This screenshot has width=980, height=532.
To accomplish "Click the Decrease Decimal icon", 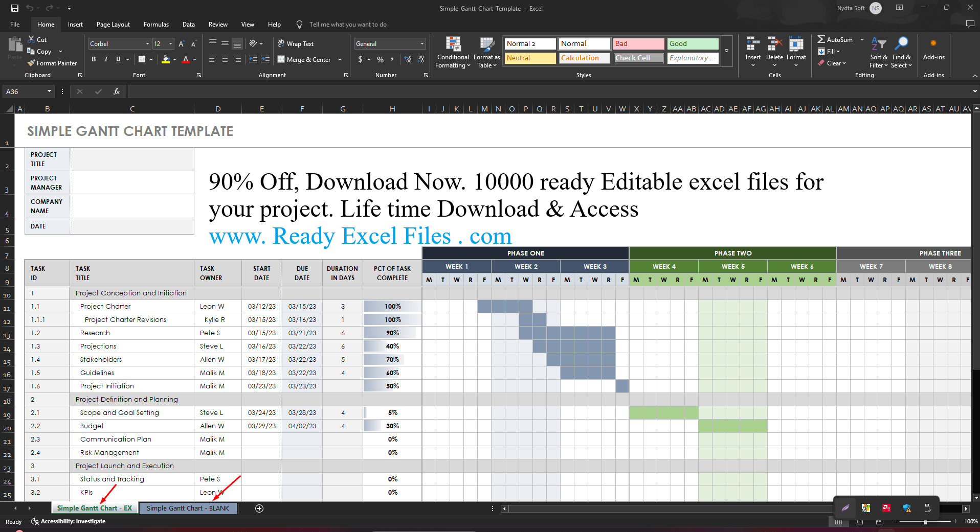I will (420, 59).
